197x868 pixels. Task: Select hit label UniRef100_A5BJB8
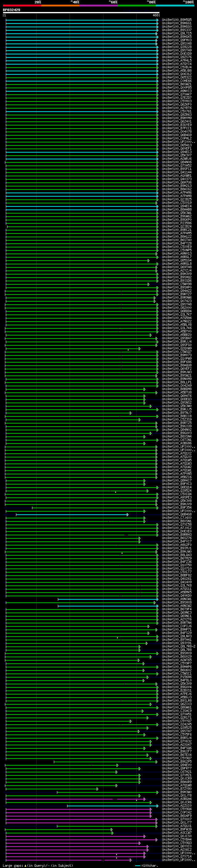177,71
